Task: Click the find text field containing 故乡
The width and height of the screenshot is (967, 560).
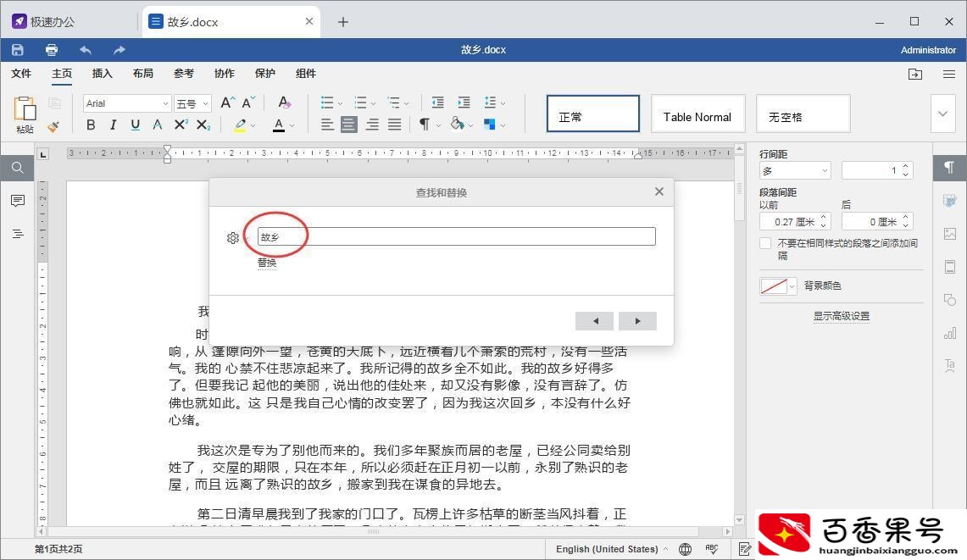Action: click(x=456, y=237)
